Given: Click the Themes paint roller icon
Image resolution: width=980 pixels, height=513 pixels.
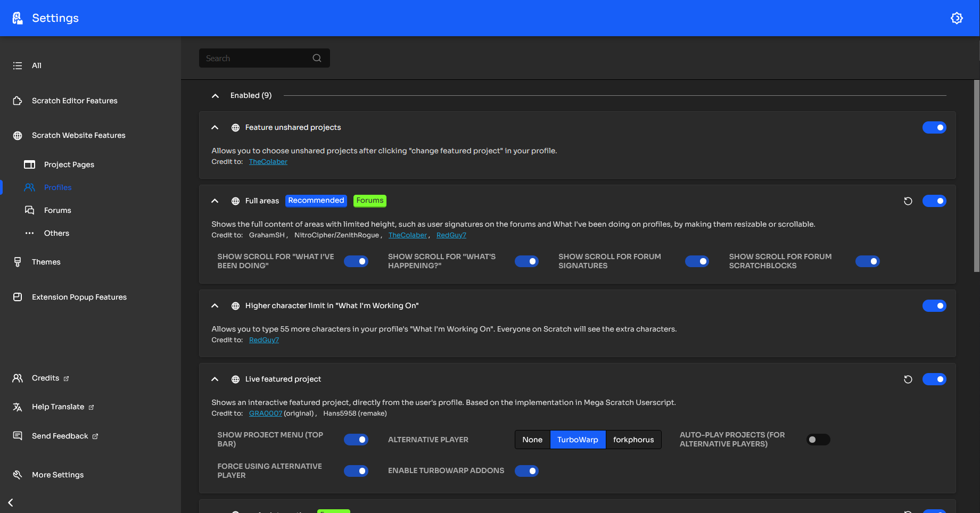Looking at the screenshot, I should click(x=18, y=262).
